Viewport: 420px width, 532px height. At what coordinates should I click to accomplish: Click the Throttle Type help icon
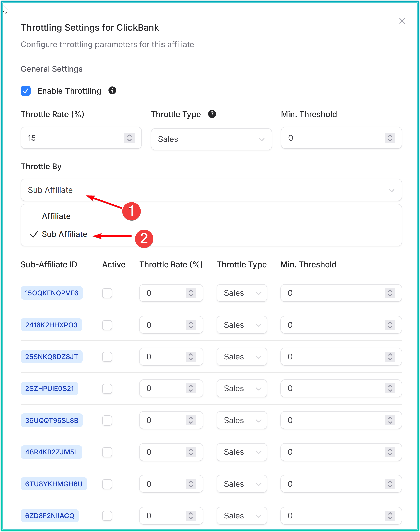[212, 114]
